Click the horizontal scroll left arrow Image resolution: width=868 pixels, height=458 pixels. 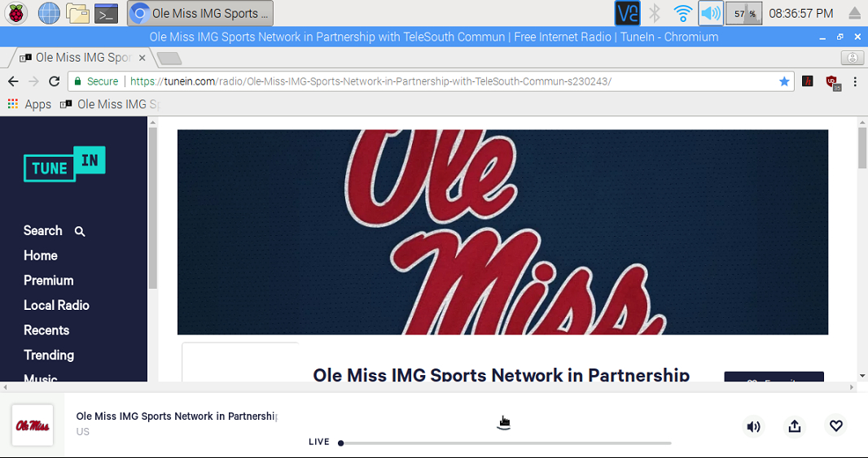pos(4,387)
